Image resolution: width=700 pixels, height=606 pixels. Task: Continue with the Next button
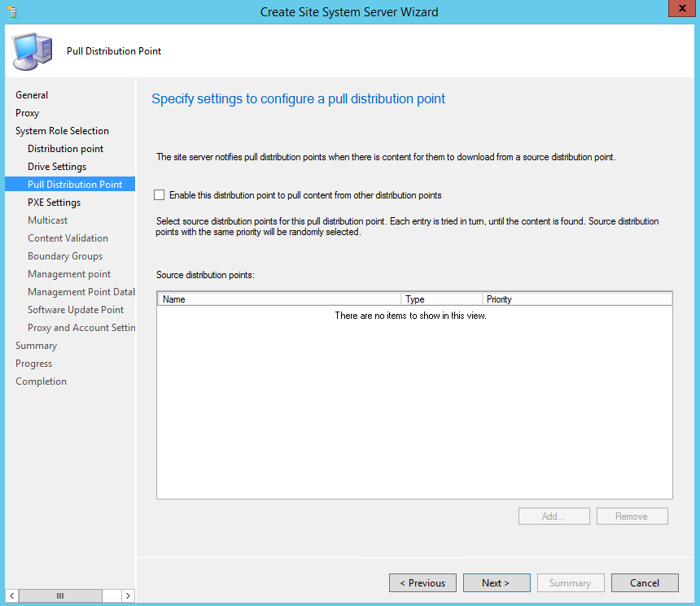tap(497, 582)
